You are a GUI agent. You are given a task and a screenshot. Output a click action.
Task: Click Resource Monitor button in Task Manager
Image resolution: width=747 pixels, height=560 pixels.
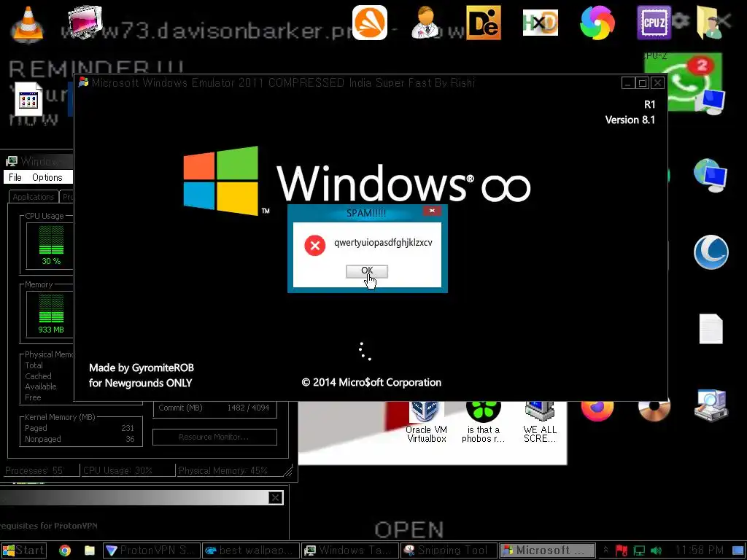tap(214, 437)
